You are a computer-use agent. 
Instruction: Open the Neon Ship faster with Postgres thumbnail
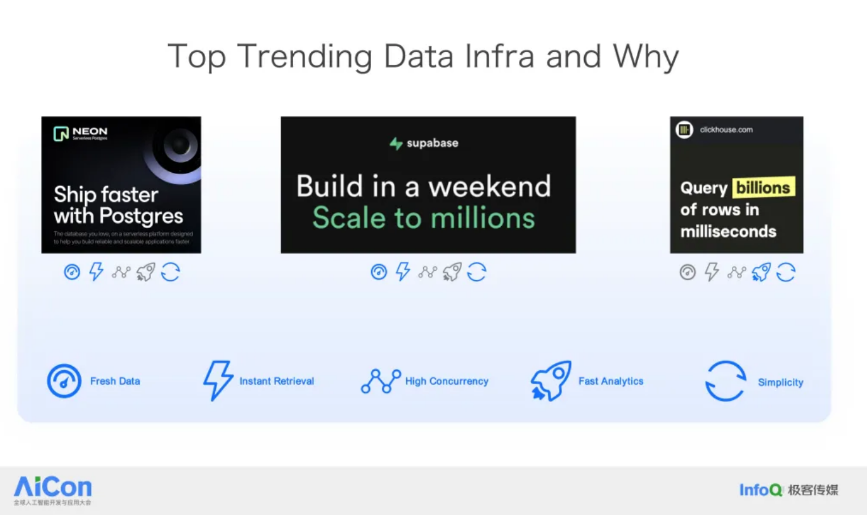[121, 185]
